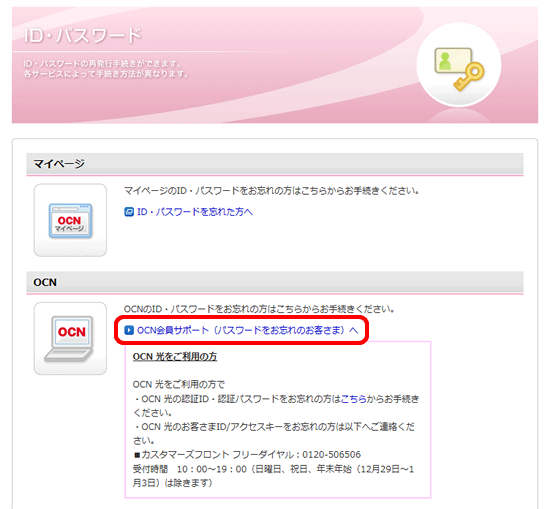Click the ID・パスワード banner title
The height and width of the screenshot is (509, 550).
click(x=82, y=36)
